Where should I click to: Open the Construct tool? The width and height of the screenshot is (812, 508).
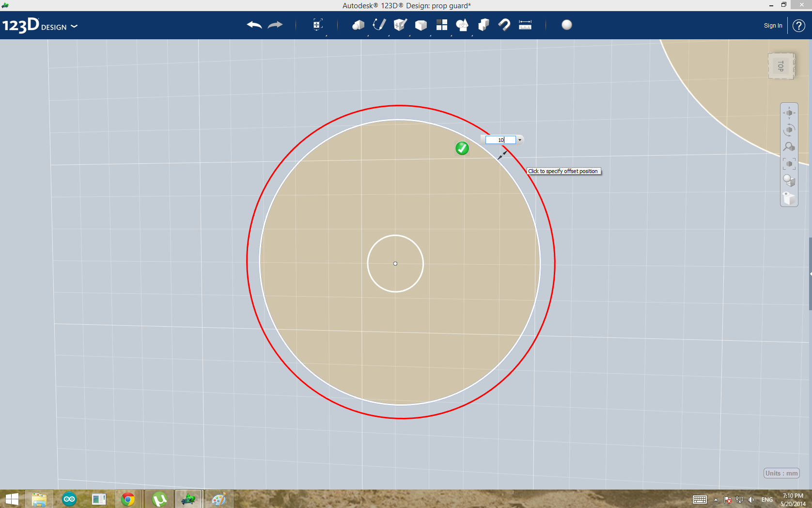[x=400, y=25]
